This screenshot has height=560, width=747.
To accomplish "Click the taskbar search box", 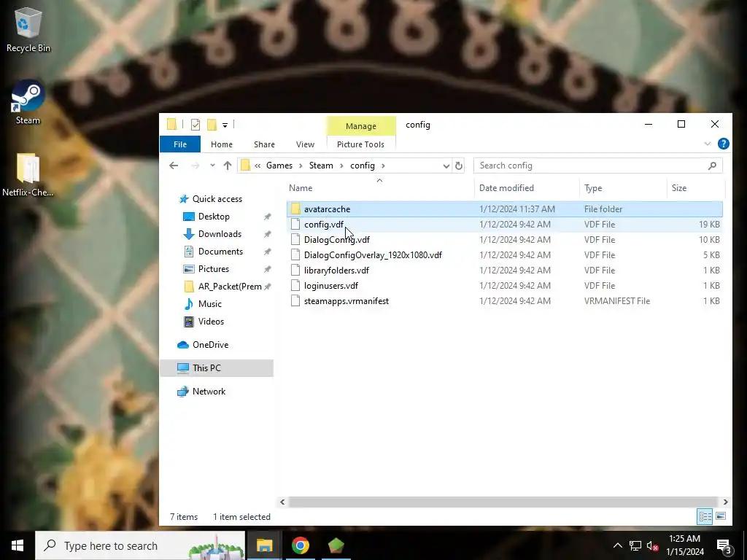I will tap(140, 545).
